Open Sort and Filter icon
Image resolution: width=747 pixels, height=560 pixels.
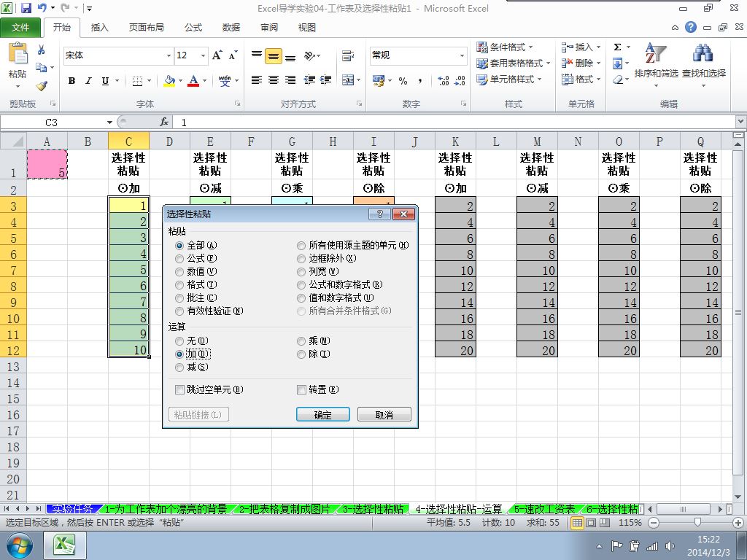click(656, 52)
